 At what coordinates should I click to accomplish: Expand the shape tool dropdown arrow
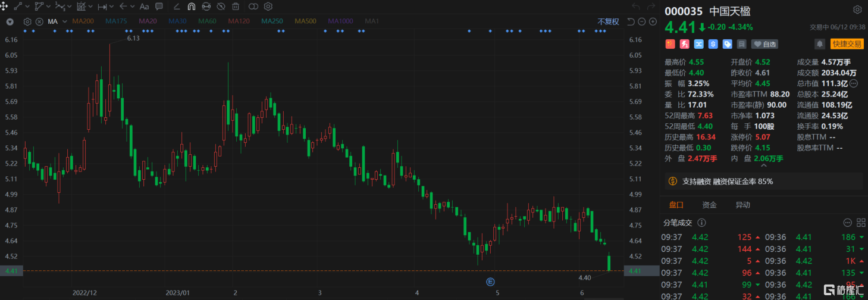(49, 7)
